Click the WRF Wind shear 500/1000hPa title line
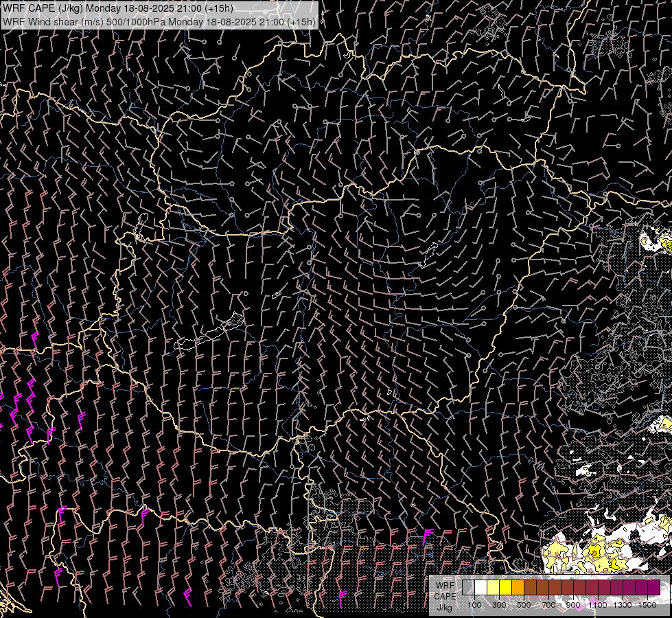Viewport: 672px width, 618px height. click(159, 22)
